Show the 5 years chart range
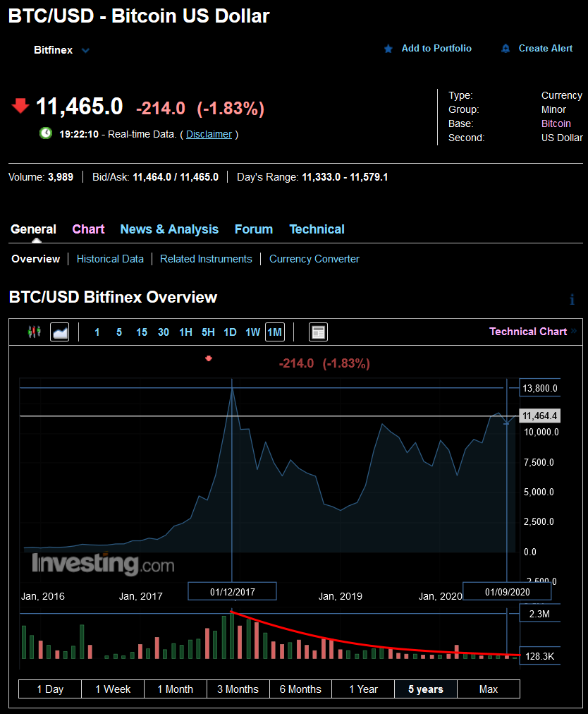 click(426, 689)
